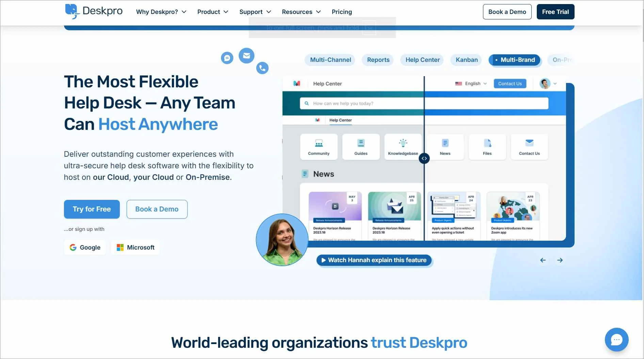Open Apply quick actions article card

(x=454, y=216)
